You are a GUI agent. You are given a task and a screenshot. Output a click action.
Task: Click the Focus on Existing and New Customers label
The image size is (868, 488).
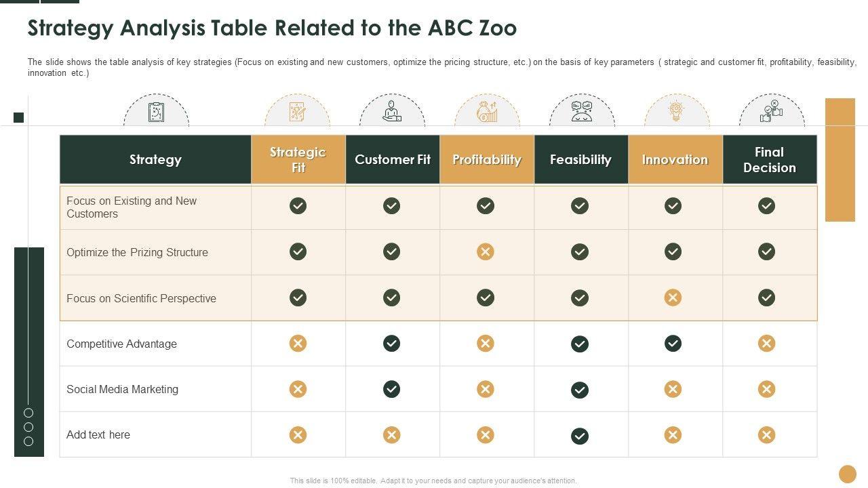132,207
